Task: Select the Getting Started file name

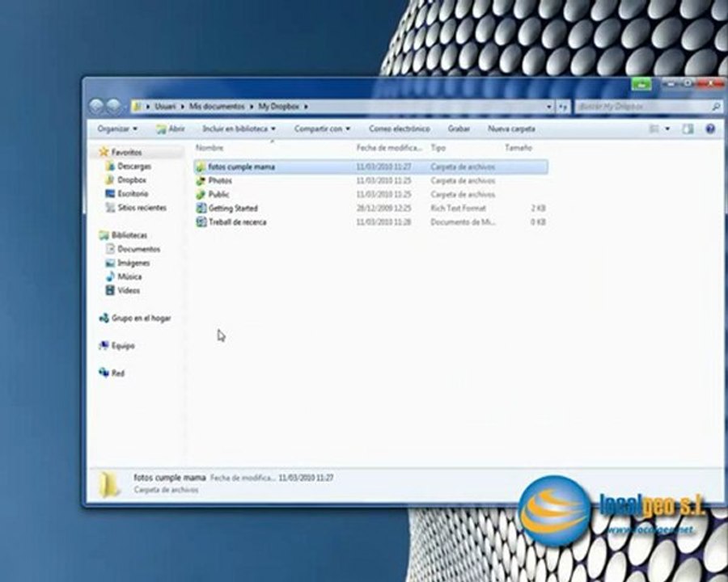Action: point(233,208)
